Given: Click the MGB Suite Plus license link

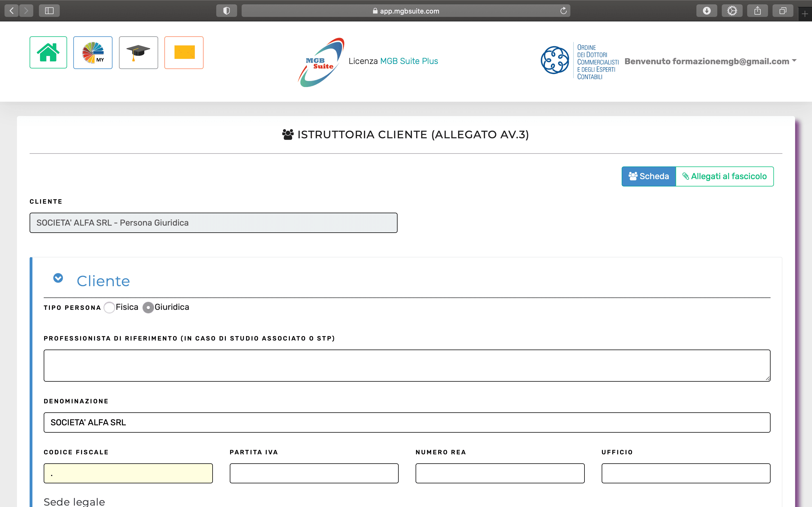Looking at the screenshot, I should pyautogui.click(x=409, y=61).
